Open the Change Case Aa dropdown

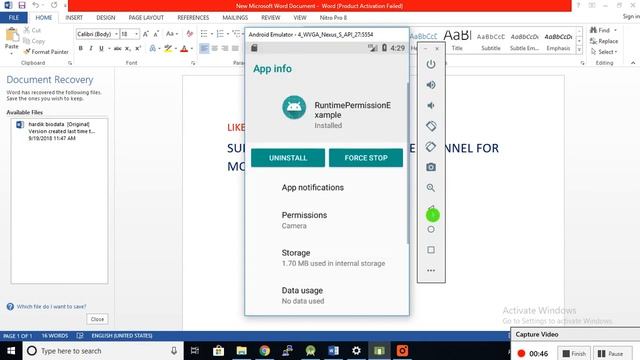pyautogui.click(x=172, y=34)
